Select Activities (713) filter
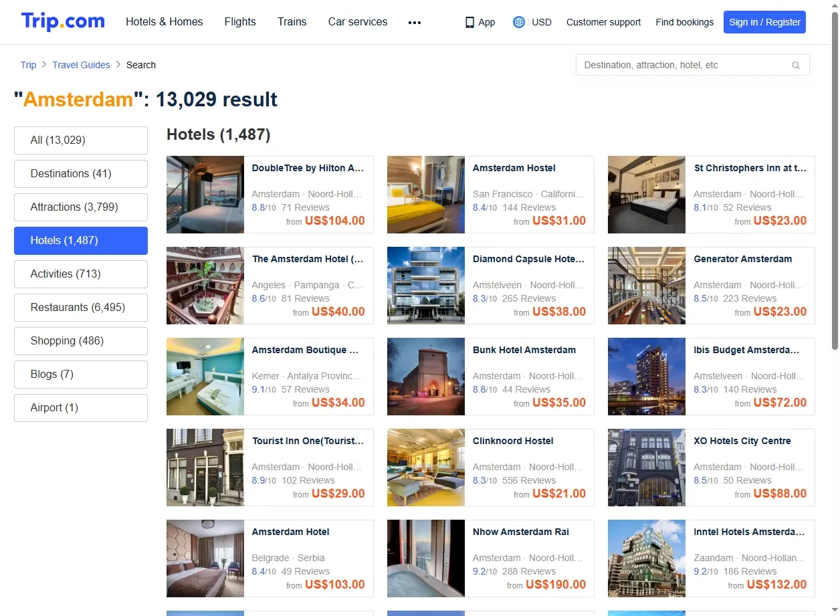The height and width of the screenshot is (616, 840). (x=81, y=274)
